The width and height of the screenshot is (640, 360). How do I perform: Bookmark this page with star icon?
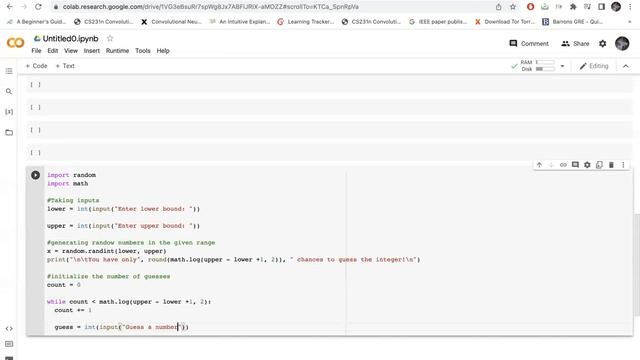point(513,7)
